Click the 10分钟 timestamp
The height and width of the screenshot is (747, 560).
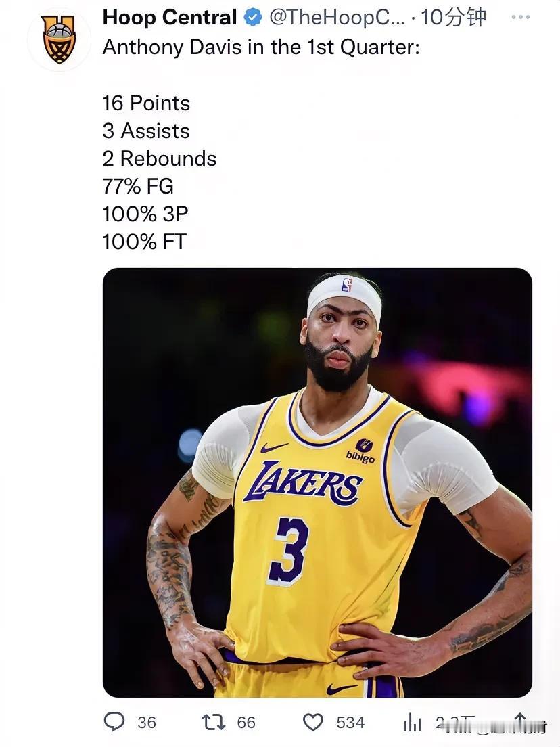pos(453,18)
